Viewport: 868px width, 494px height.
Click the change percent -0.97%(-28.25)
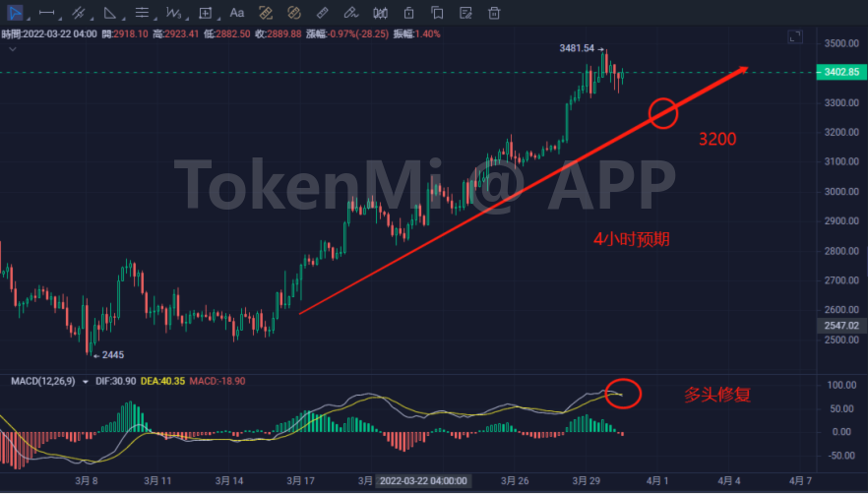[x=358, y=33]
